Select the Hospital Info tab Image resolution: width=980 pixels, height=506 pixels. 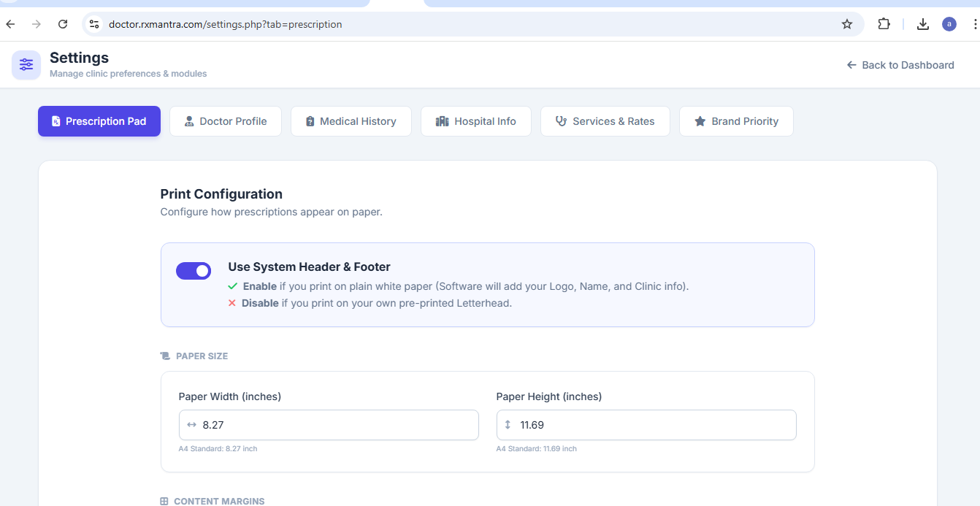476,121
